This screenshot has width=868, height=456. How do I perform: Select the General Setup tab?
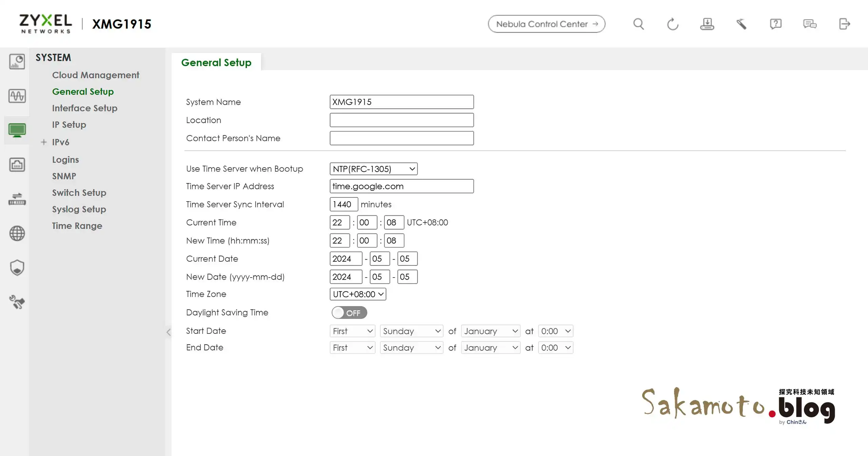coord(216,62)
